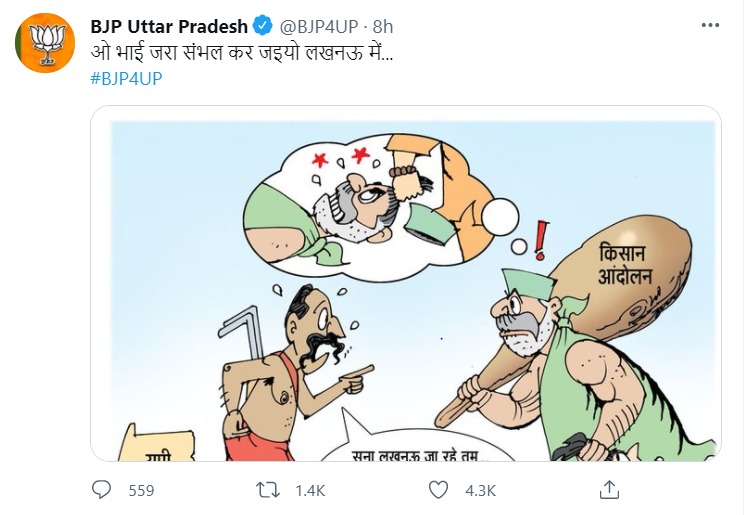View the 1.4K retweets count

[x=310, y=491]
